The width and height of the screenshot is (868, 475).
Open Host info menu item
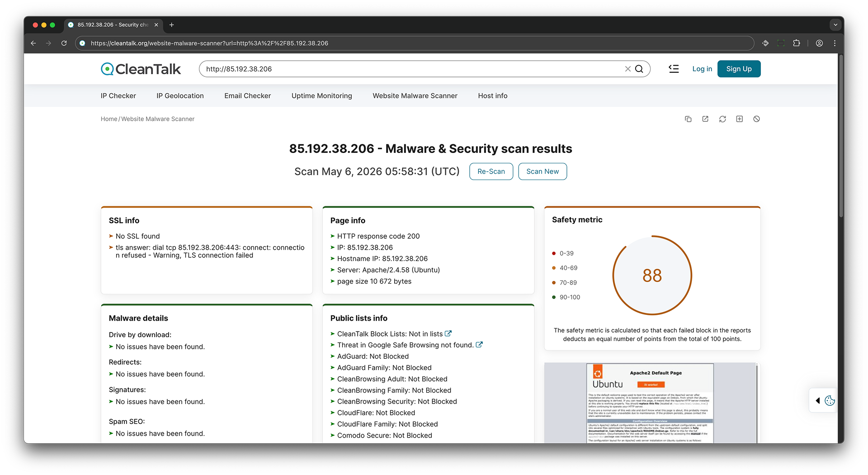click(493, 96)
